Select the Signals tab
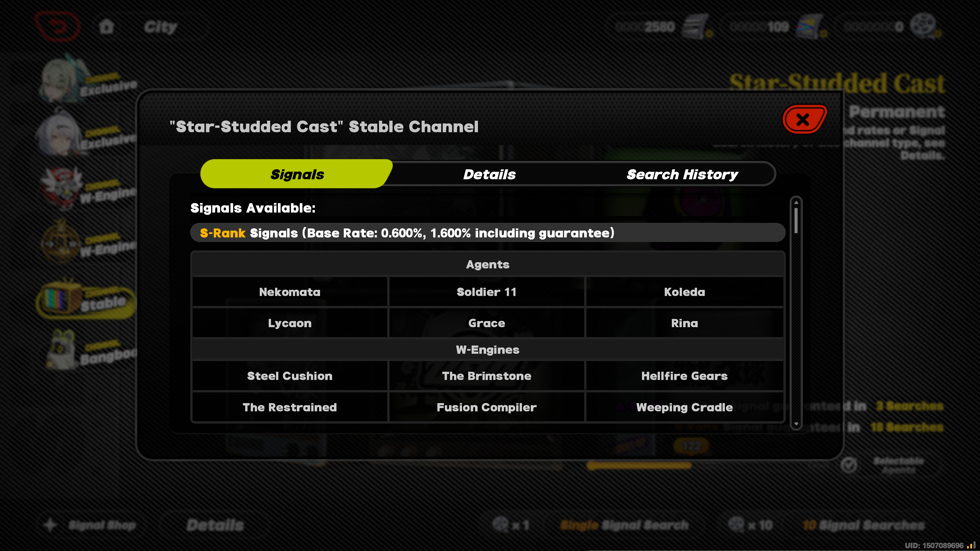This screenshot has width=980, height=551. [297, 174]
